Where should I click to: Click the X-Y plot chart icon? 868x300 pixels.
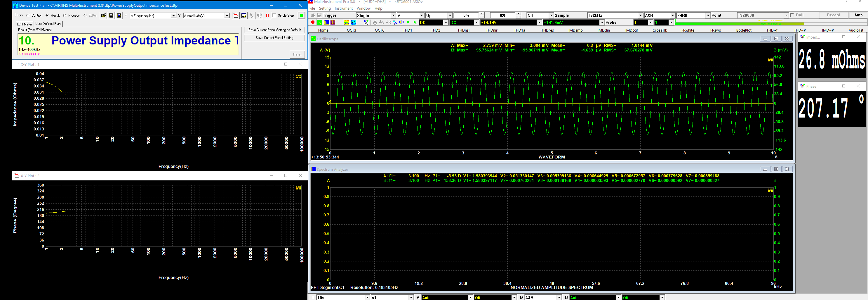click(236, 15)
